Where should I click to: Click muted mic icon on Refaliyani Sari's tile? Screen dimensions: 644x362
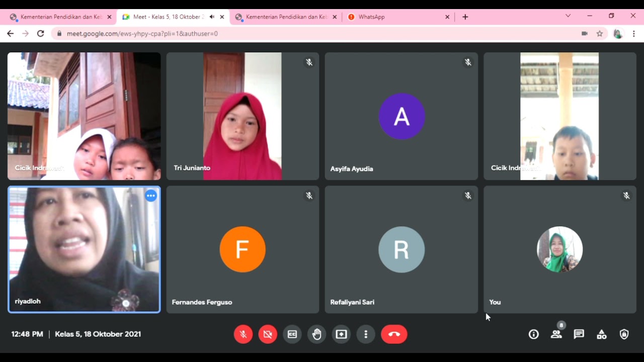click(468, 196)
